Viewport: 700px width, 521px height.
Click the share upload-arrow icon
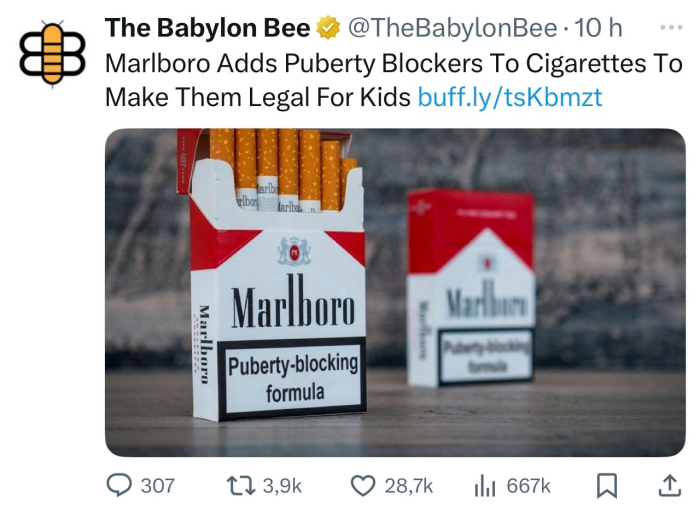click(670, 486)
